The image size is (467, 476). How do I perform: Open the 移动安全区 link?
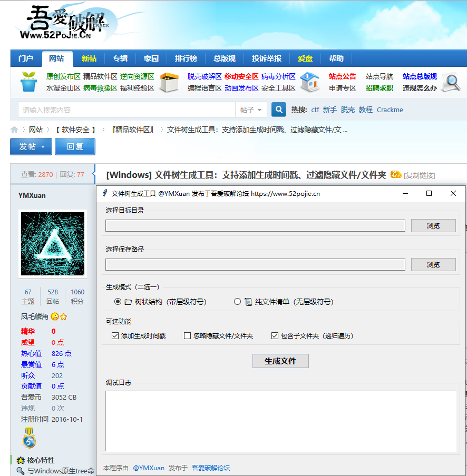(241, 76)
